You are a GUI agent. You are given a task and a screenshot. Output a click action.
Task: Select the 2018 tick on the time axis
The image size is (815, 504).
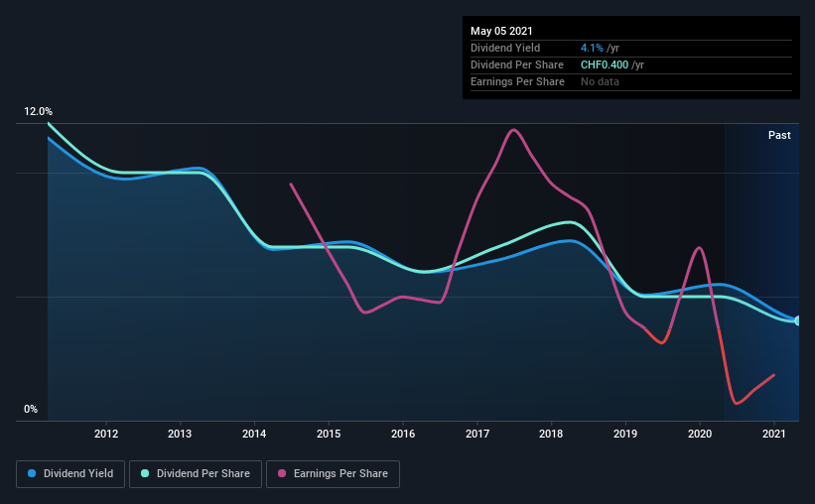coord(551,434)
